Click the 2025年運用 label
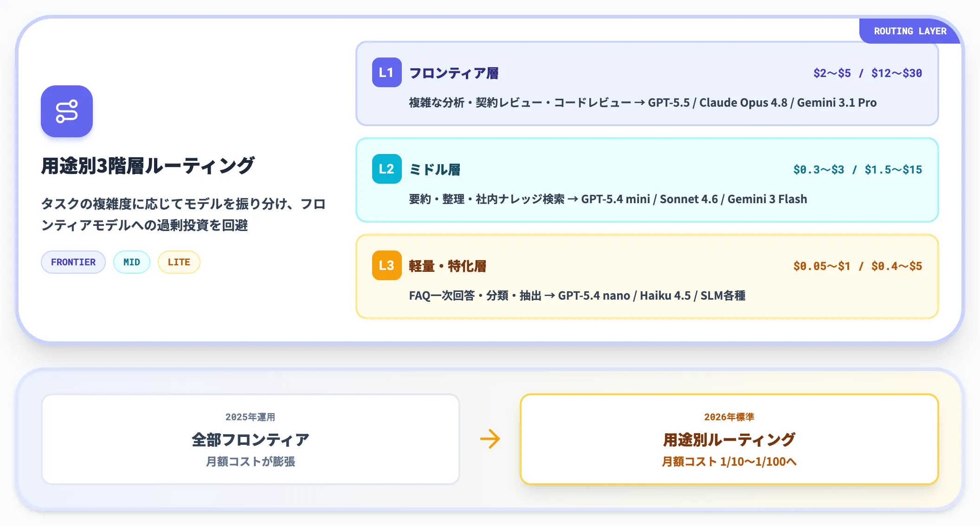 (251, 417)
